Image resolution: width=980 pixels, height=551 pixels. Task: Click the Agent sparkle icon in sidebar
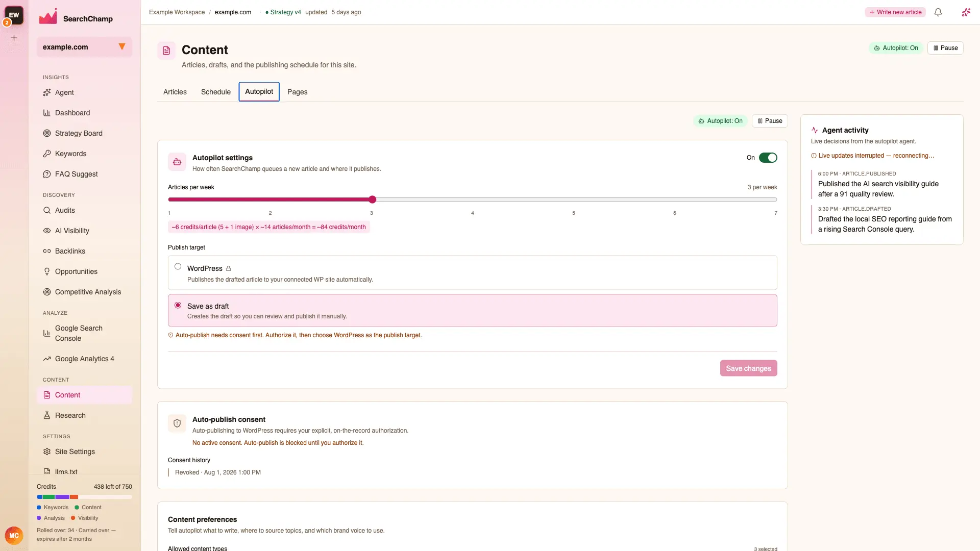(x=47, y=92)
